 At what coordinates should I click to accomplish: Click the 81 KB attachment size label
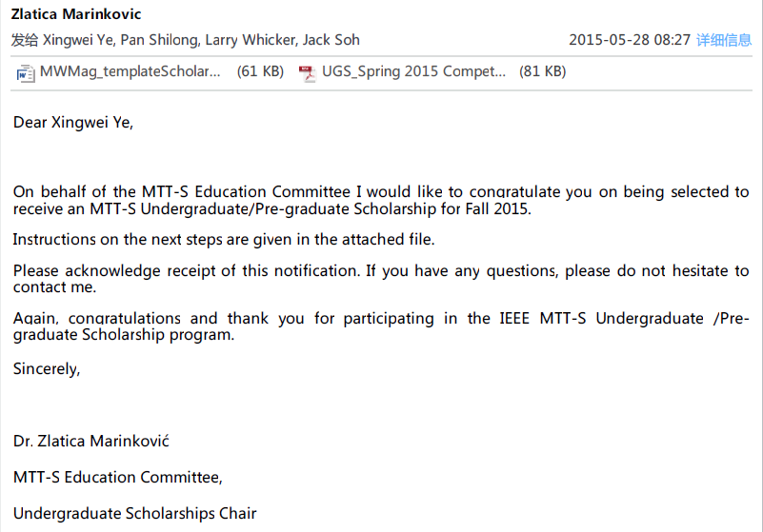tap(542, 71)
